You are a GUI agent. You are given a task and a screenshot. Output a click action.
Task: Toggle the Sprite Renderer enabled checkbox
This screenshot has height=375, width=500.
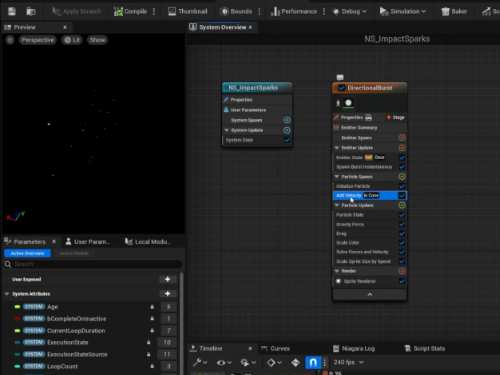coord(402,281)
